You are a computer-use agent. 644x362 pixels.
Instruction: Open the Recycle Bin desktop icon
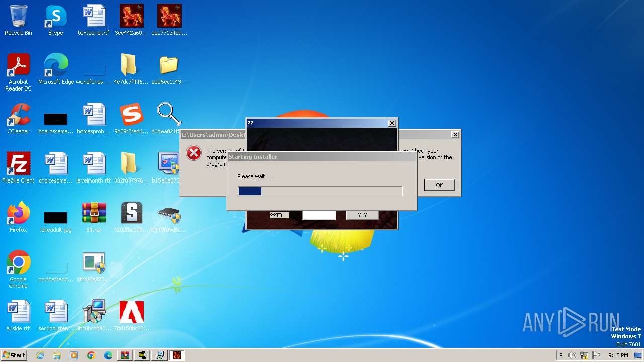point(18,20)
